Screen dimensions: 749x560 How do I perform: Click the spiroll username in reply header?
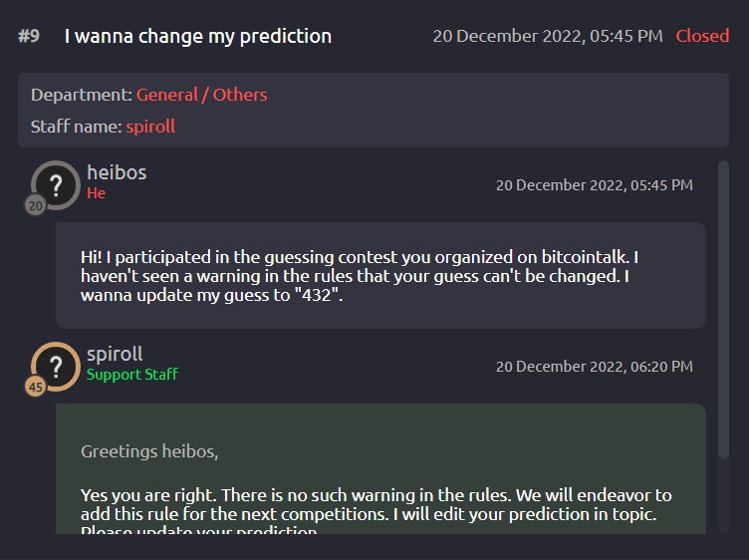115,354
